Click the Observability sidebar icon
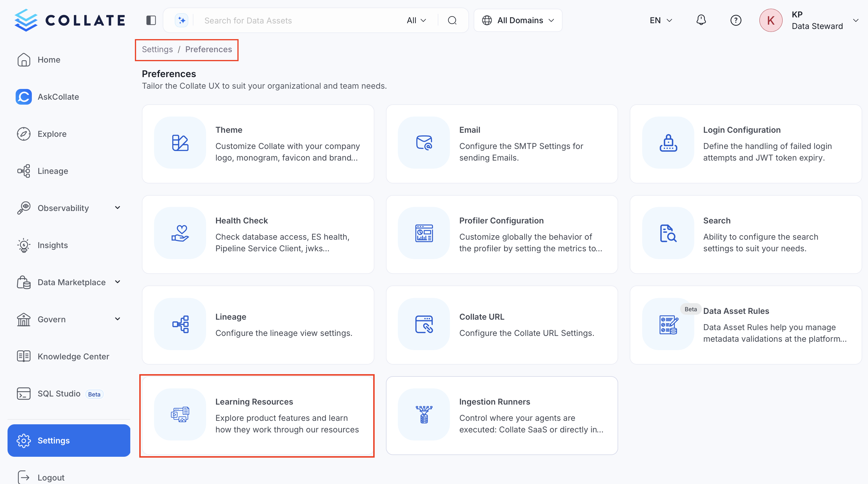This screenshot has height=484, width=868. coord(23,208)
